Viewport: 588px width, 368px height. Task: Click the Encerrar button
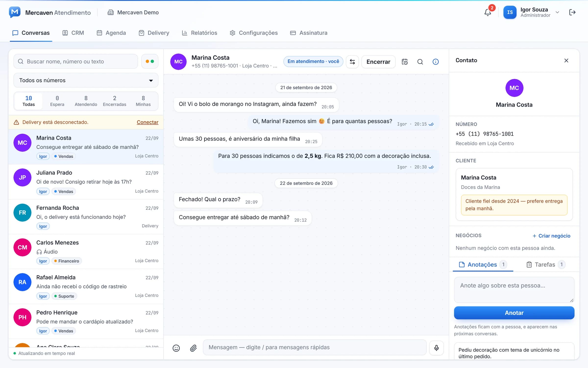378,62
